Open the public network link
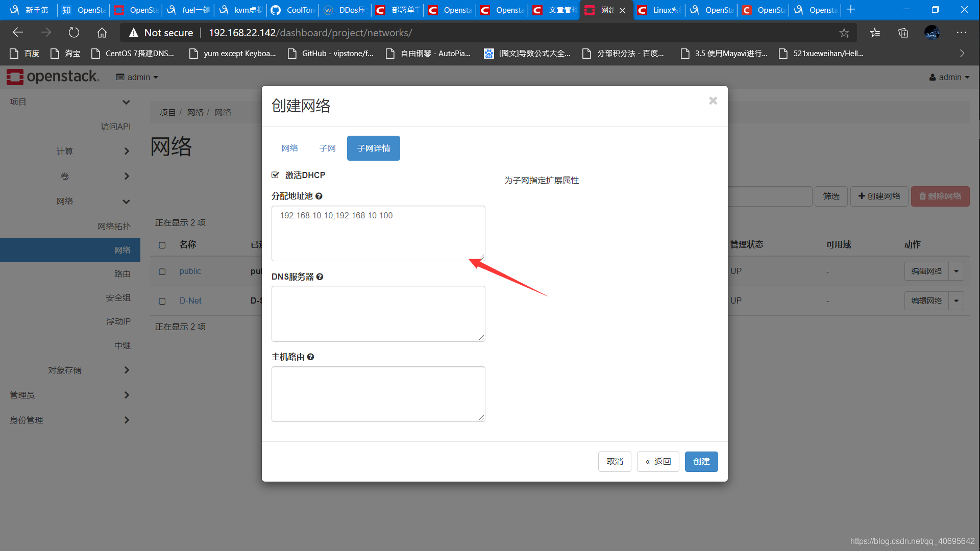Screen dimensions: 980x551 point(190,271)
